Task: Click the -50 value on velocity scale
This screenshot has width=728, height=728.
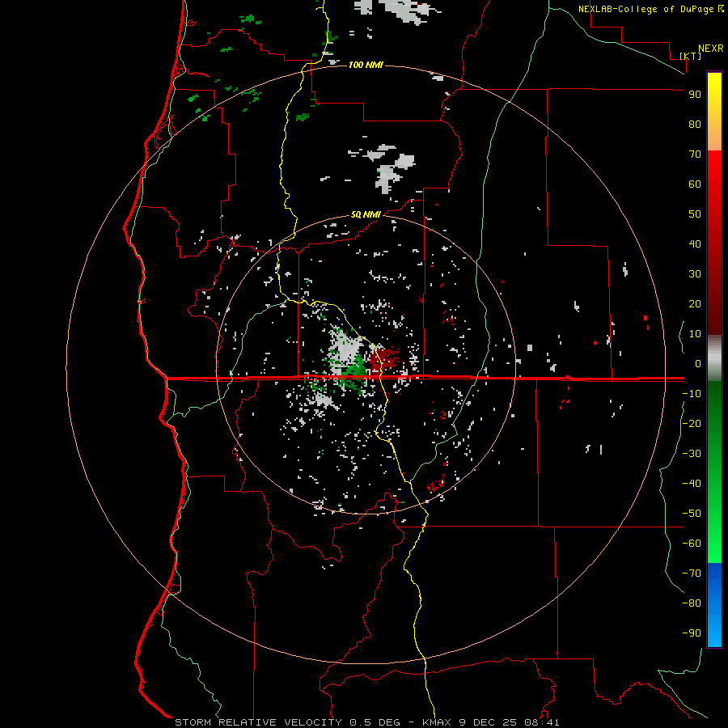Action: (692, 514)
